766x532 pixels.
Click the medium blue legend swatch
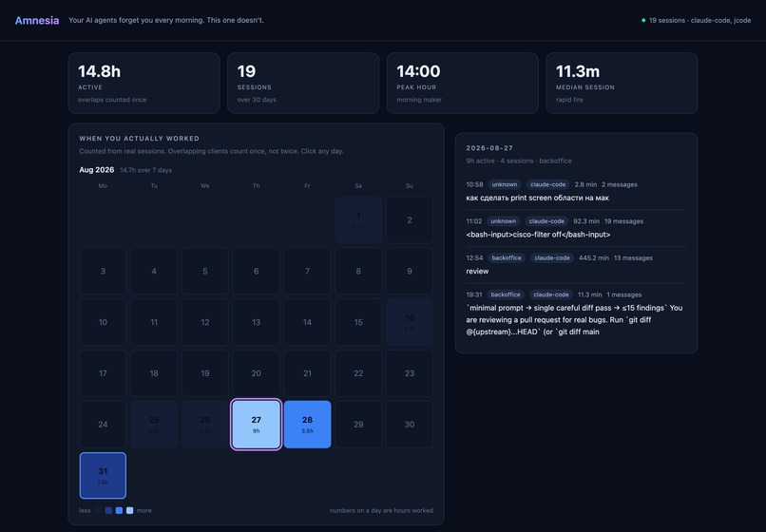coord(119,510)
